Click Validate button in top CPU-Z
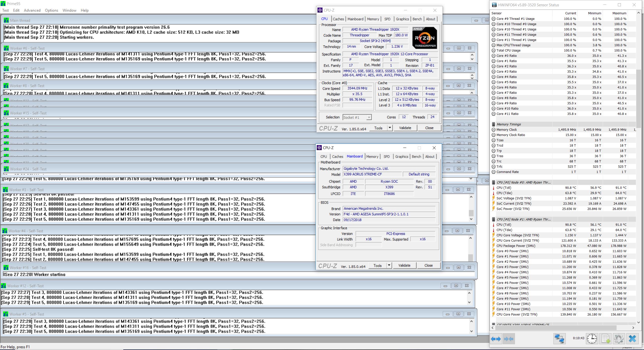 click(x=405, y=128)
